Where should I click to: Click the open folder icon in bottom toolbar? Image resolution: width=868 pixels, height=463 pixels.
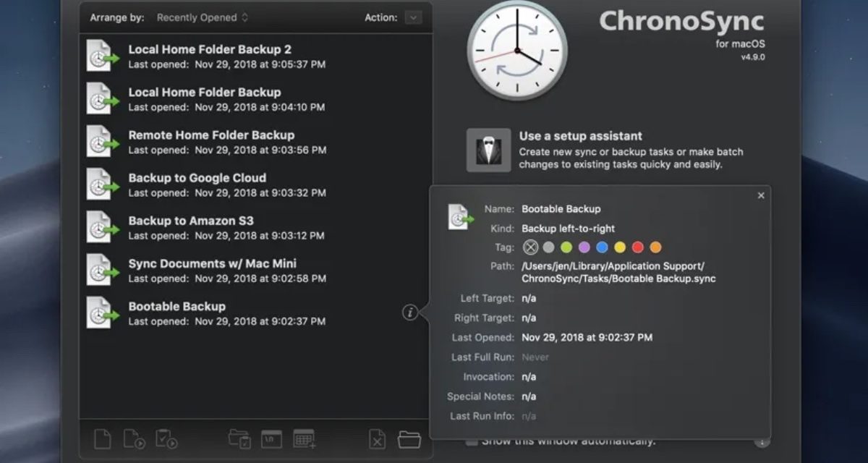click(409, 438)
